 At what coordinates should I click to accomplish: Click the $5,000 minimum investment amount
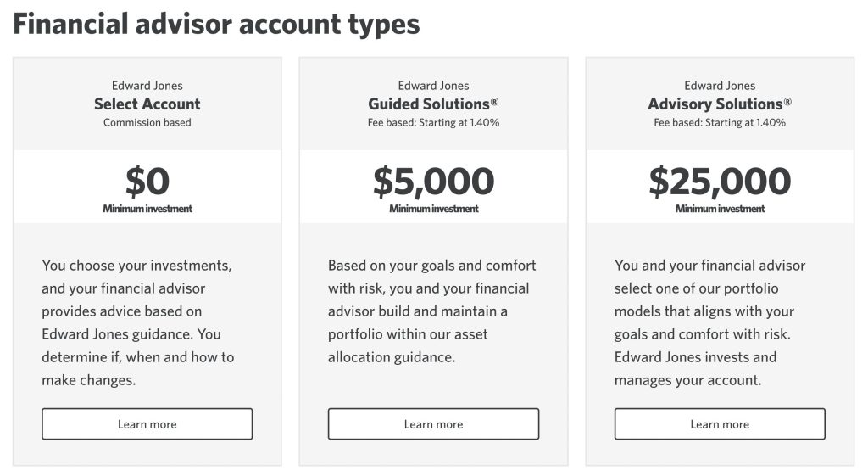433,182
